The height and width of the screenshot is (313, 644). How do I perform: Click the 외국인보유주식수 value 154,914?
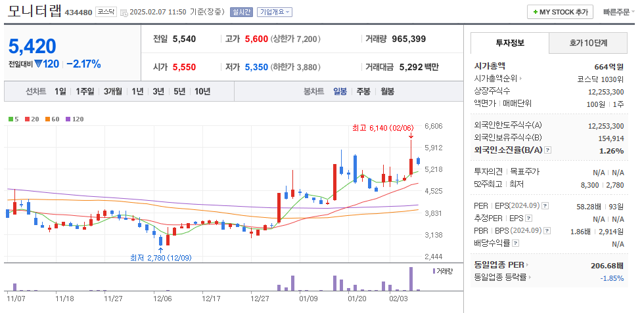tap(610, 138)
